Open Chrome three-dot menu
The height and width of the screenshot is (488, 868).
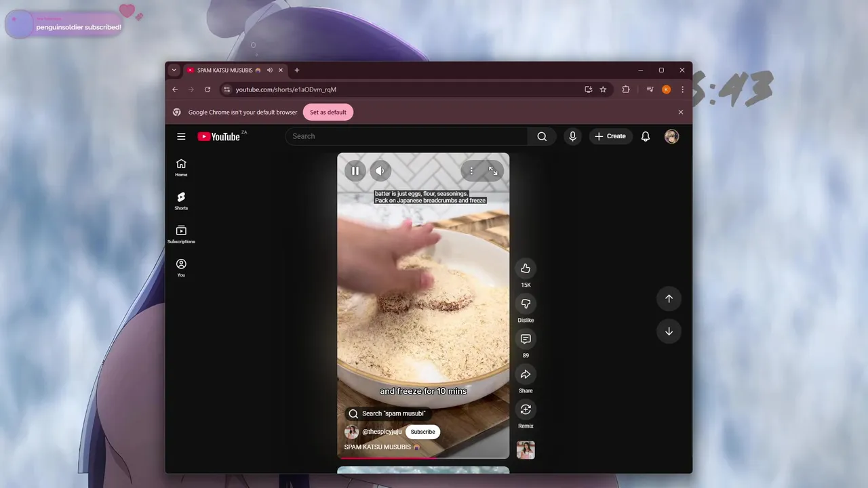tap(683, 89)
